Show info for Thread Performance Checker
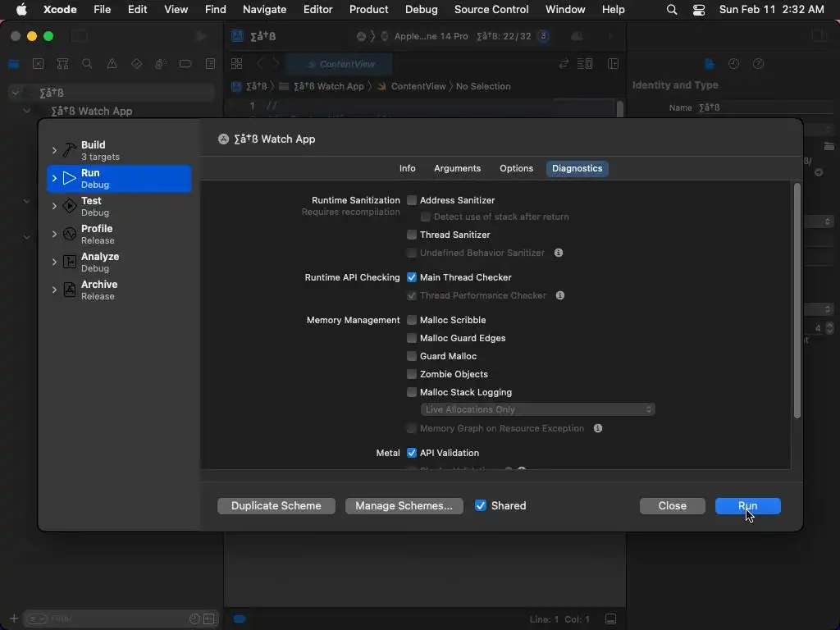Viewport: 840px width, 630px height. coord(559,295)
